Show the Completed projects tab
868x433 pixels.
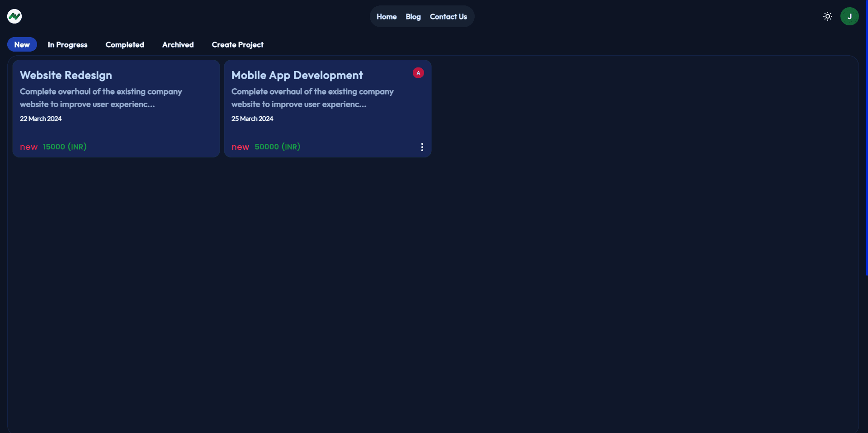(125, 44)
